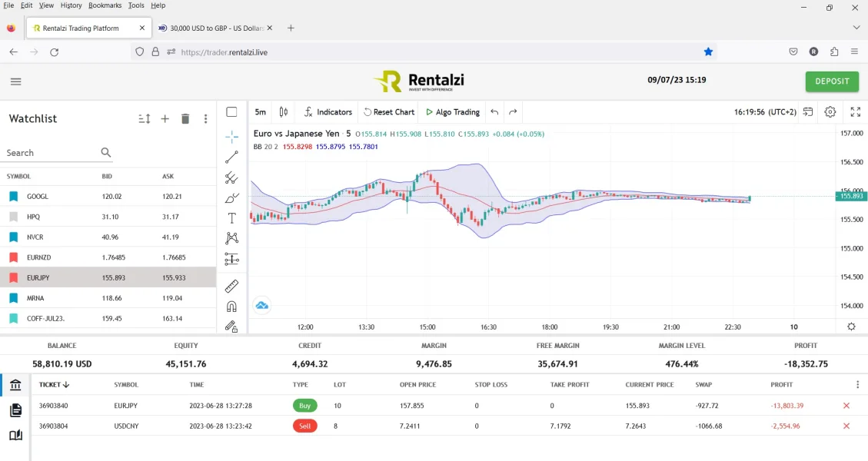The width and height of the screenshot is (868, 461).
Task: Open the candlestick chart style selector
Action: click(284, 112)
